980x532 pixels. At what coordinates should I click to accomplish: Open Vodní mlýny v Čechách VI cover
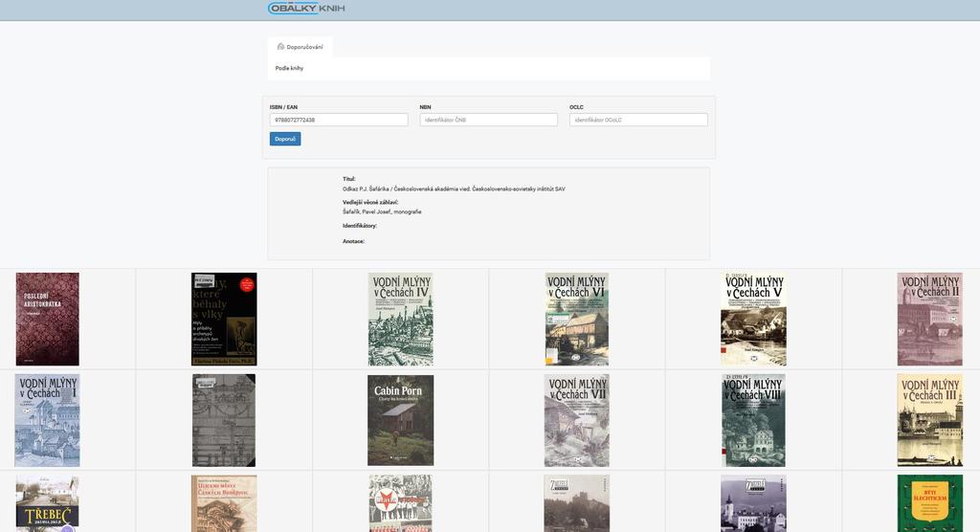click(x=577, y=319)
